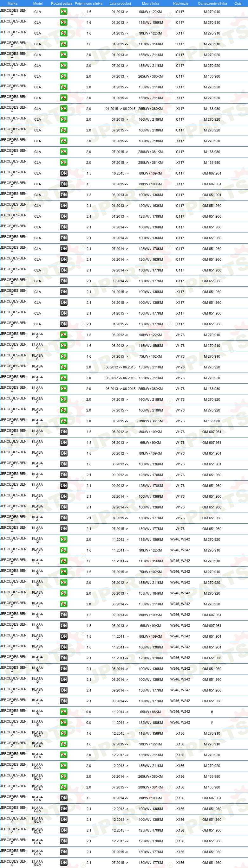Click 'W176' in Klasa A 66kW/90KM row
Screen dimensions: 248x868
pyautogui.click(x=180, y=443)
